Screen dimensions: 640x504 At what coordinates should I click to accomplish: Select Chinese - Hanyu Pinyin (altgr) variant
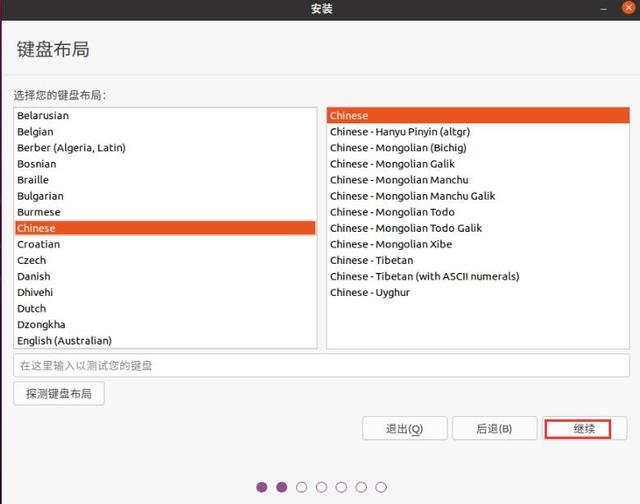(x=478, y=132)
